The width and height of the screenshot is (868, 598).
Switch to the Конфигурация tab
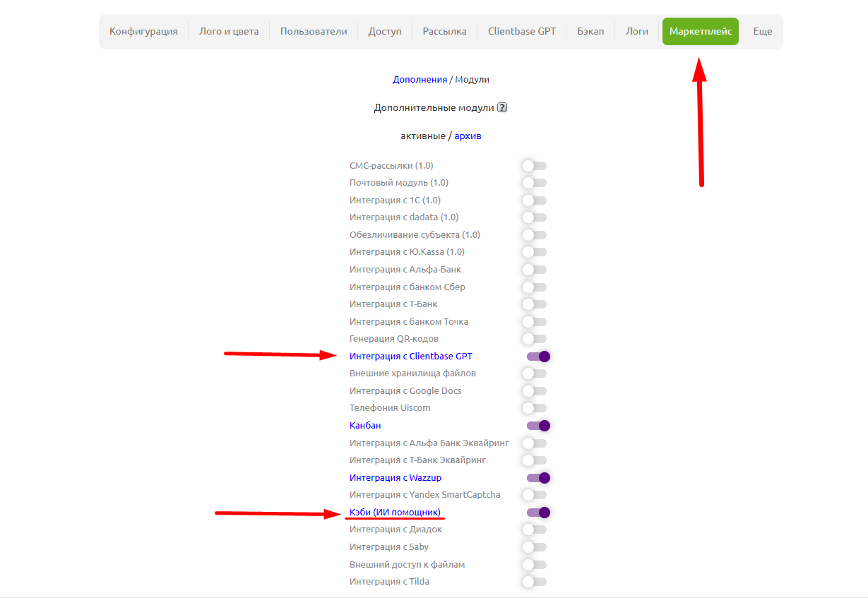143,32
